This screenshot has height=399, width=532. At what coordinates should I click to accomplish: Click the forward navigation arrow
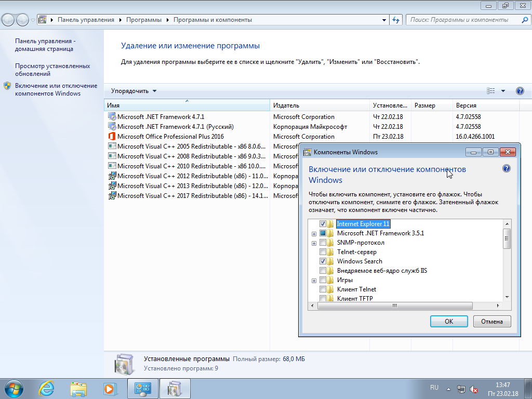click(x=22, y=20)
